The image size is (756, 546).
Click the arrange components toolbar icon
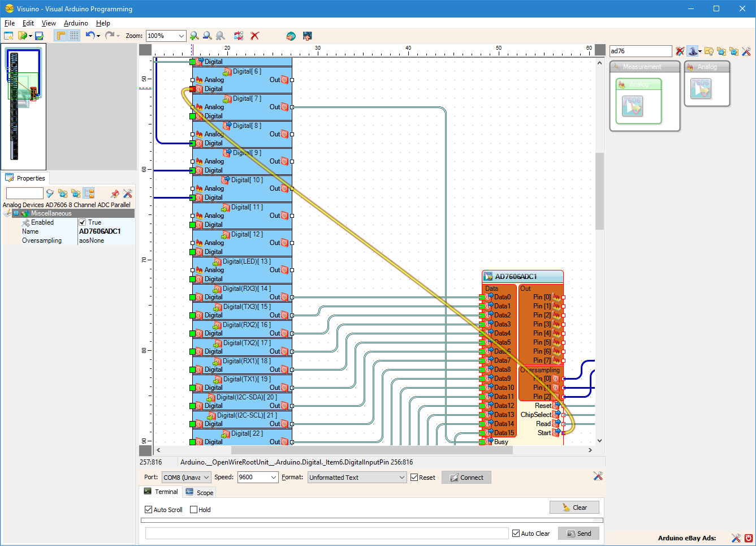click(x=239, y=36)
